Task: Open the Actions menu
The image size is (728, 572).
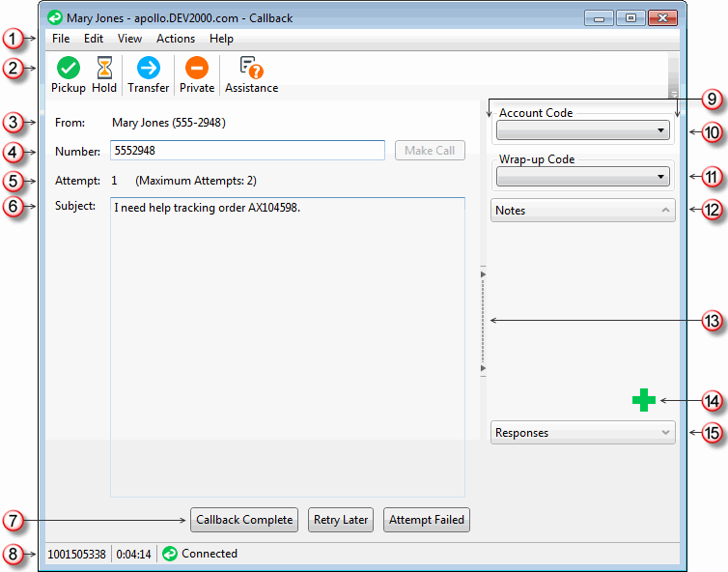Action: click(175, 39)
